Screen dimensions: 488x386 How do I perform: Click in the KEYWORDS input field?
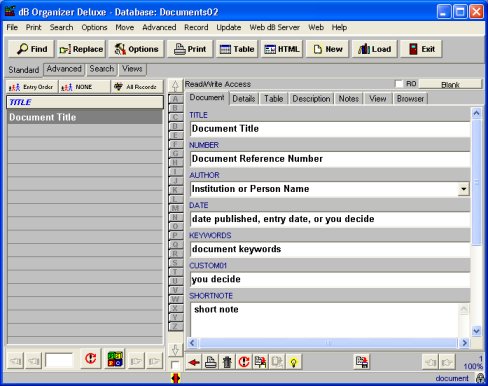click(330, 249)
